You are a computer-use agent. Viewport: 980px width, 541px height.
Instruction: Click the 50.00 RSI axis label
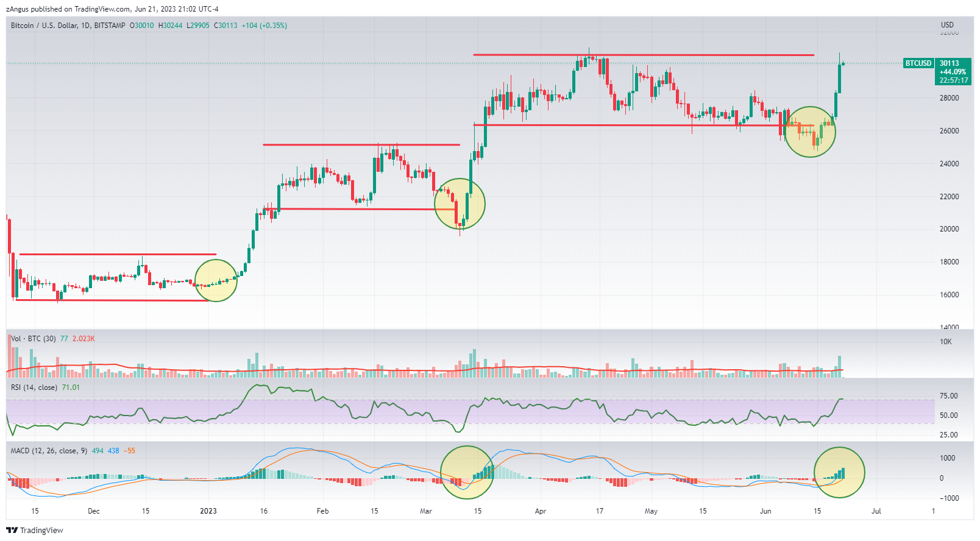[948, 415]
